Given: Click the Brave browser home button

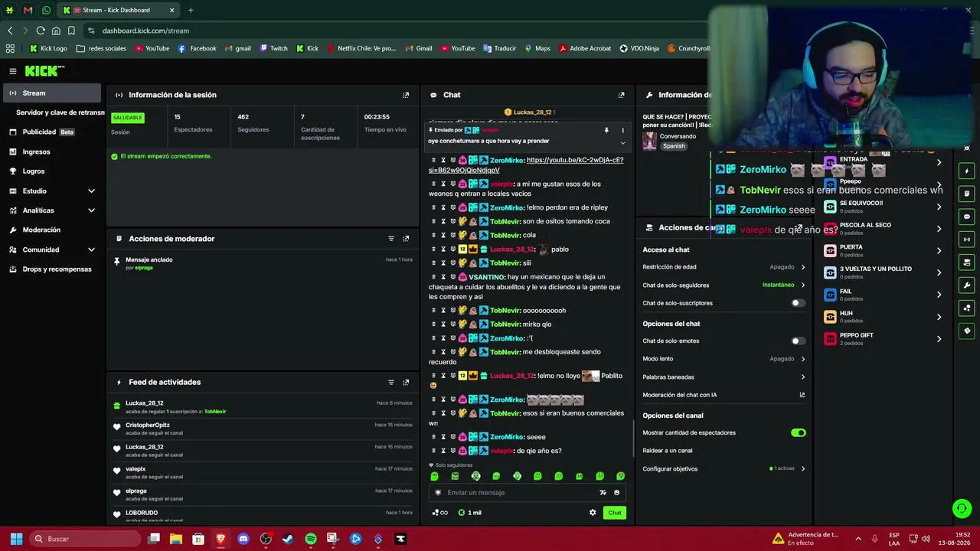Looking at the screenshot, I should click(56, 31).
